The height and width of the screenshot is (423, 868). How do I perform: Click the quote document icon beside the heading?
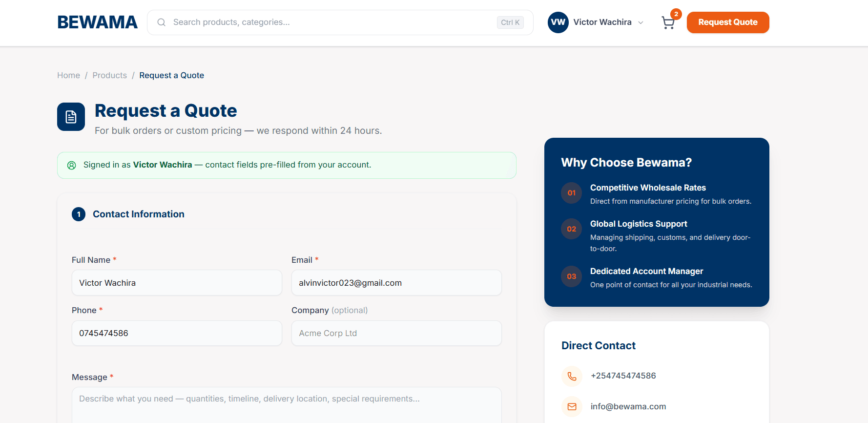[71, 117]
